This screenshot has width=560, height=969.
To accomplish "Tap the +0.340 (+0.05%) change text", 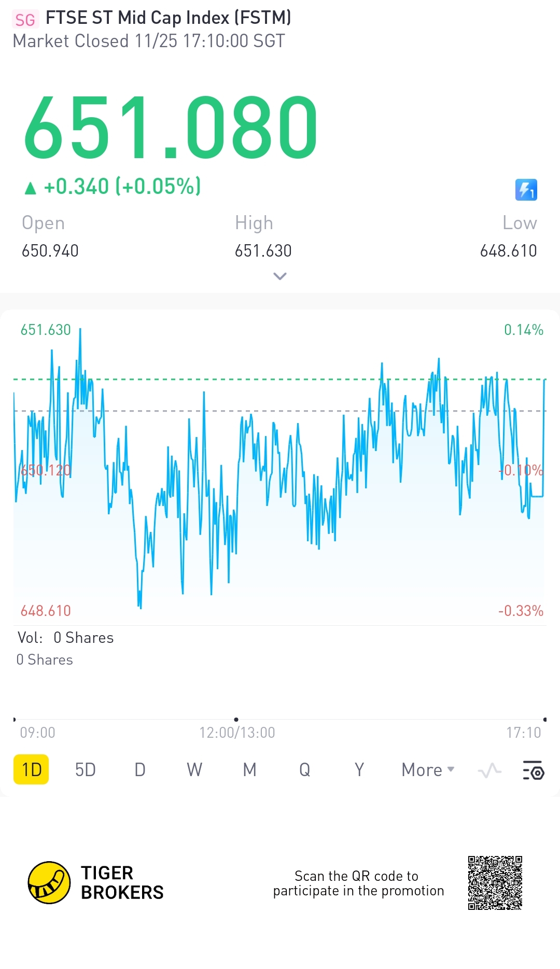I will tap(122, 187).
